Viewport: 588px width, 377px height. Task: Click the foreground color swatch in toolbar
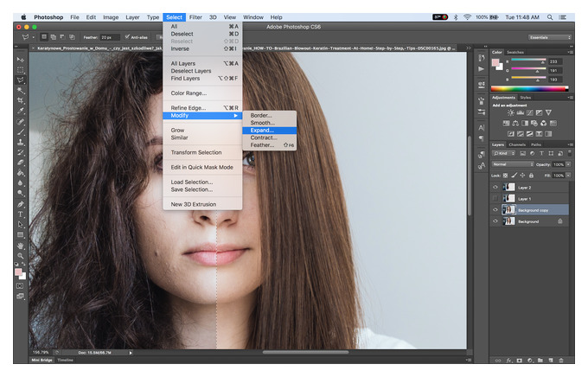coord(18,272)
